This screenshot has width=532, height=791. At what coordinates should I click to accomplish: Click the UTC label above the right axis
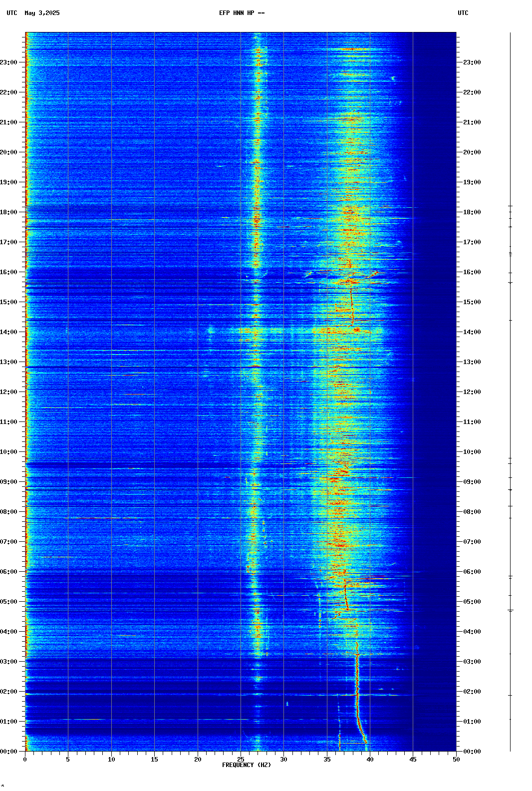coord(463,13)
